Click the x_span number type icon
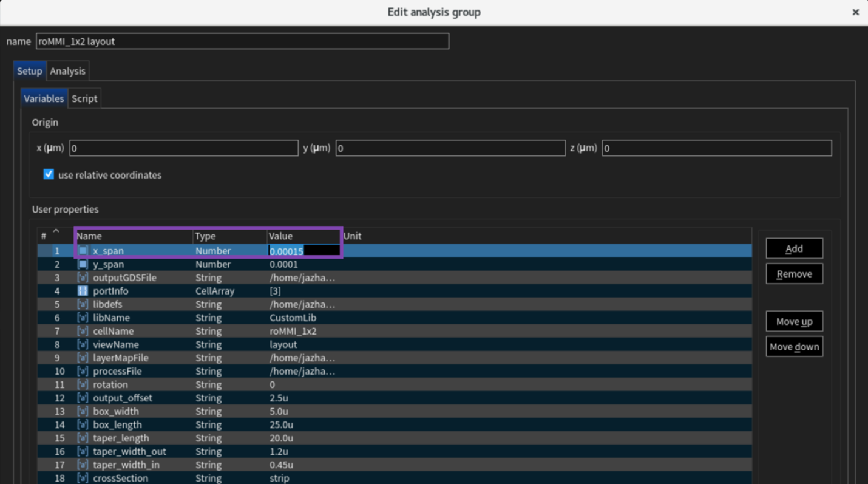 83,251
